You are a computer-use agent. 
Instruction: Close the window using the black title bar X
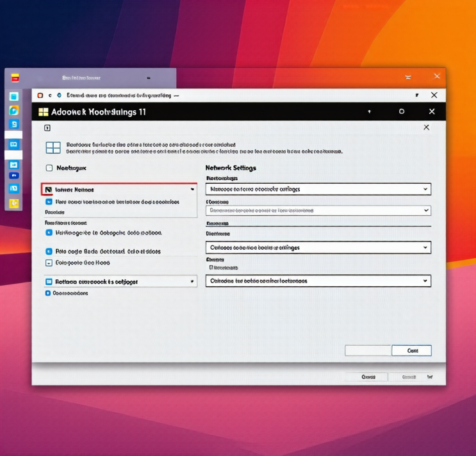pyautogui.click(x=432, y=111)
